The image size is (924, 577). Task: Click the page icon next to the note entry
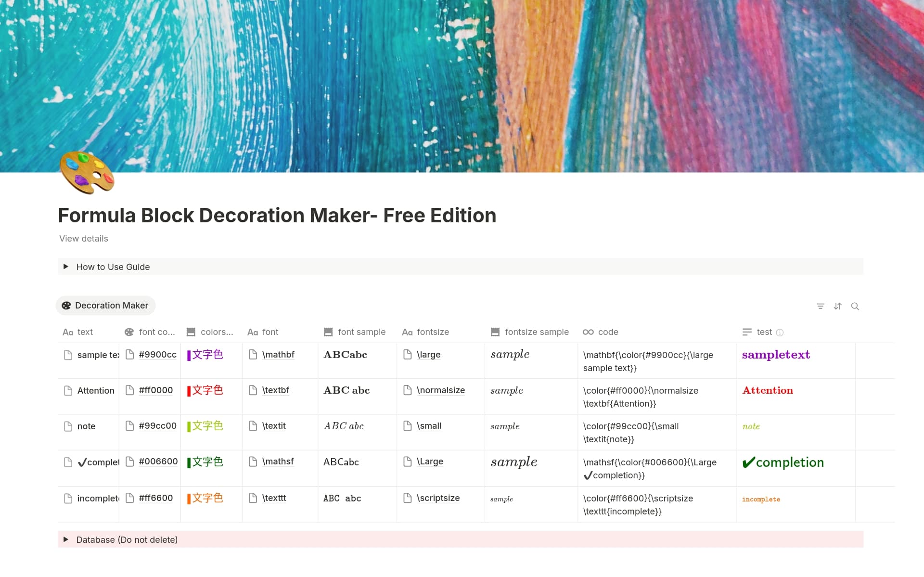click(x=68, y=426)
